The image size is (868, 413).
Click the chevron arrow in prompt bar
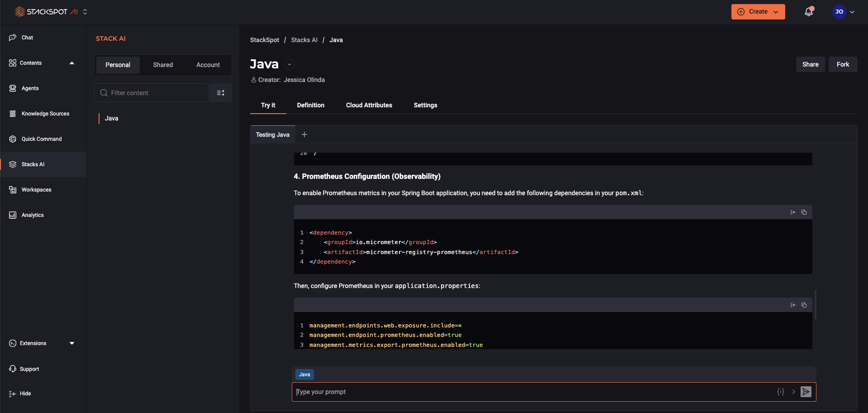793,392
